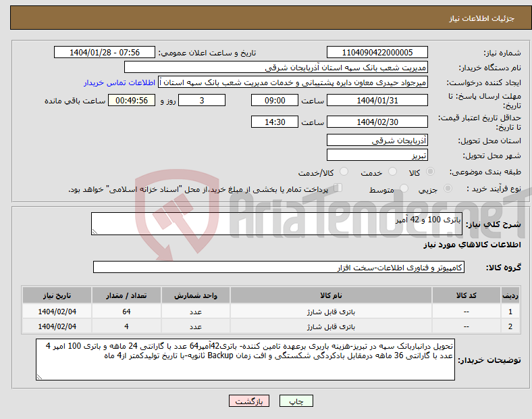532x419 pixels.
Task: Toggle the اسناد خزانه اسلامی payment checkbox
Action: 338,188
